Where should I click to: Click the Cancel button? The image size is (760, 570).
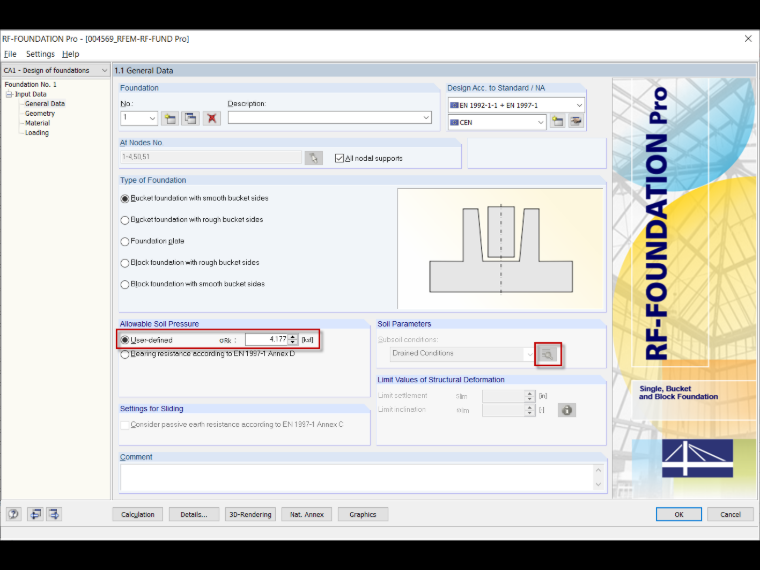pyautogui.click(x=730, y=514)
